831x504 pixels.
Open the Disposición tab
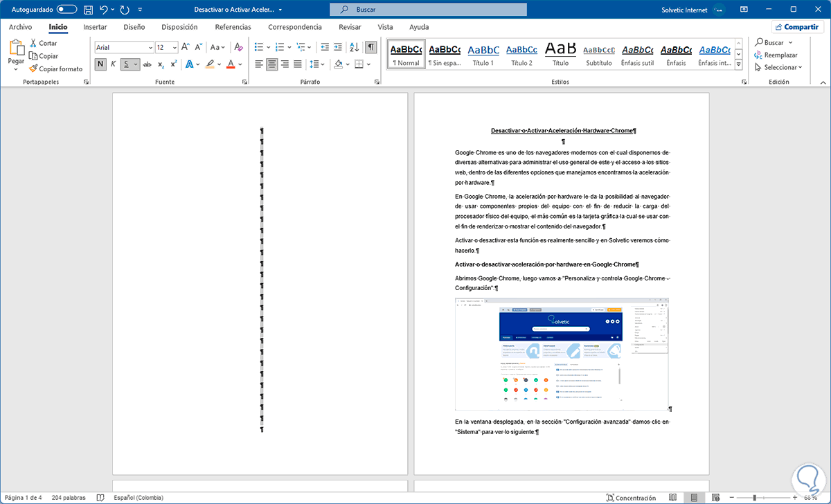179,27
